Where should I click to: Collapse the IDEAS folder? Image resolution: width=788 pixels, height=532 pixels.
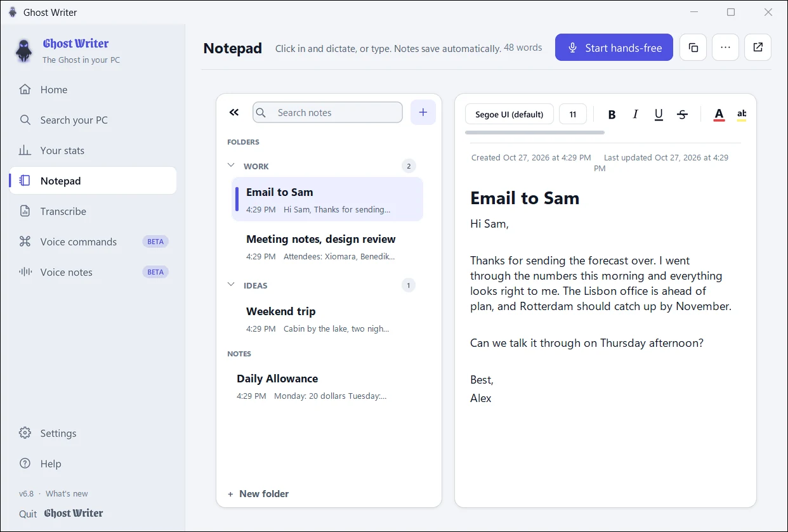[231, 285]
